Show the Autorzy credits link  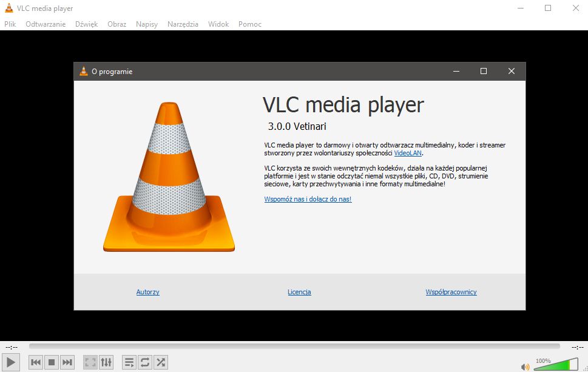point(147,292)
